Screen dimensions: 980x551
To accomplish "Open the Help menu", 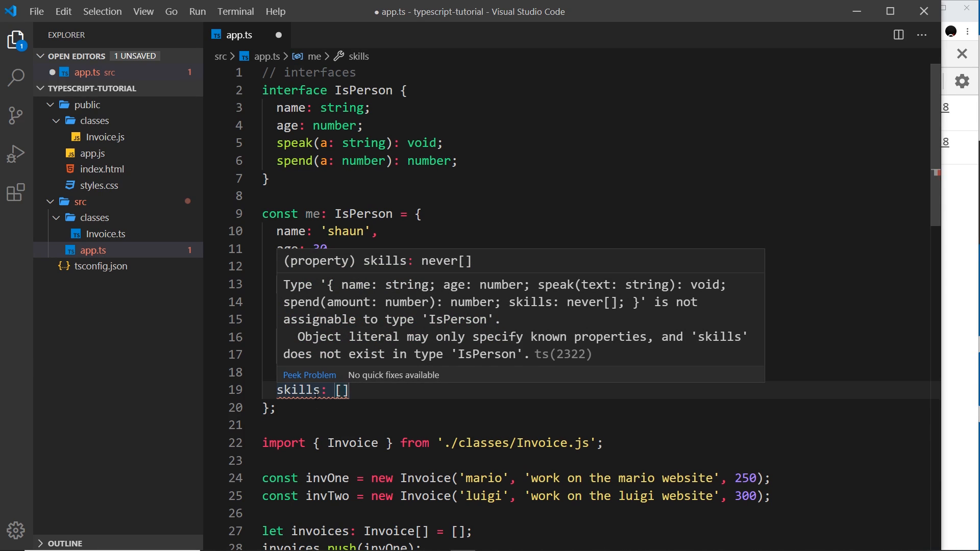I will pyautogui.click(x=276, y=11).
